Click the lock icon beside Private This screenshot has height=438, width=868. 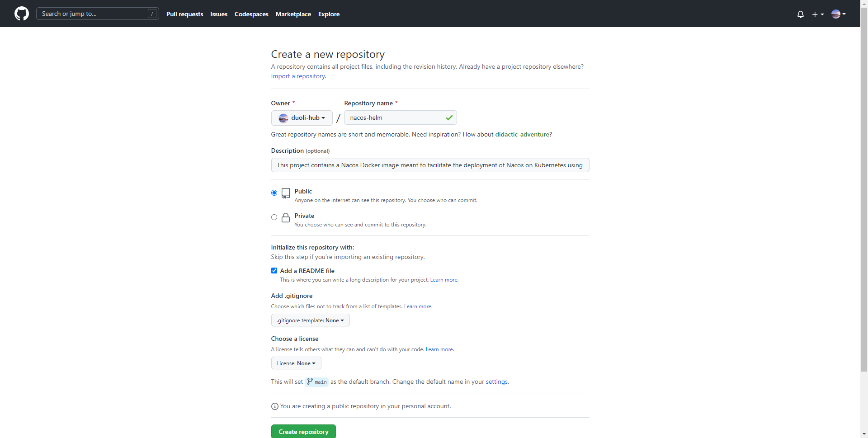coord(286,217)
